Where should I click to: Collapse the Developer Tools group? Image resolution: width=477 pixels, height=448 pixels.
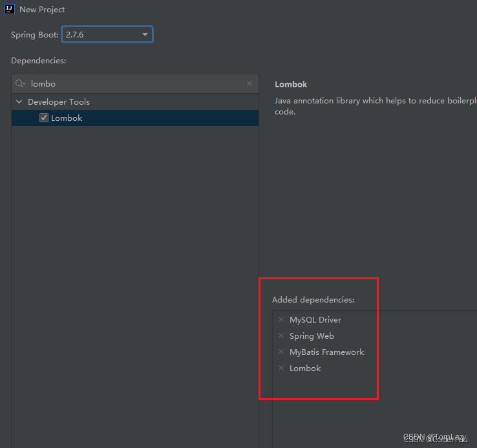pyautogui.click(x=19, y=101)
